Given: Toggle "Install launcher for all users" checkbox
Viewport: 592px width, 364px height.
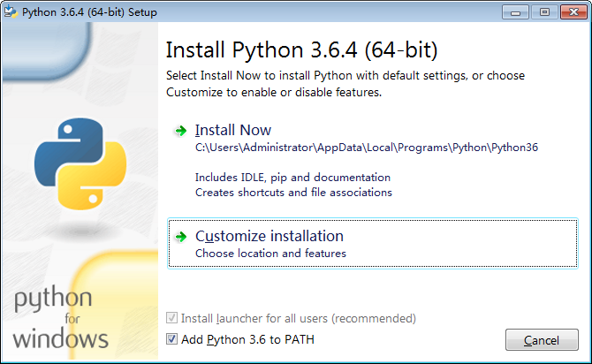Looking at the screenshot, I should pyautogui.click(x=171, y=318).
